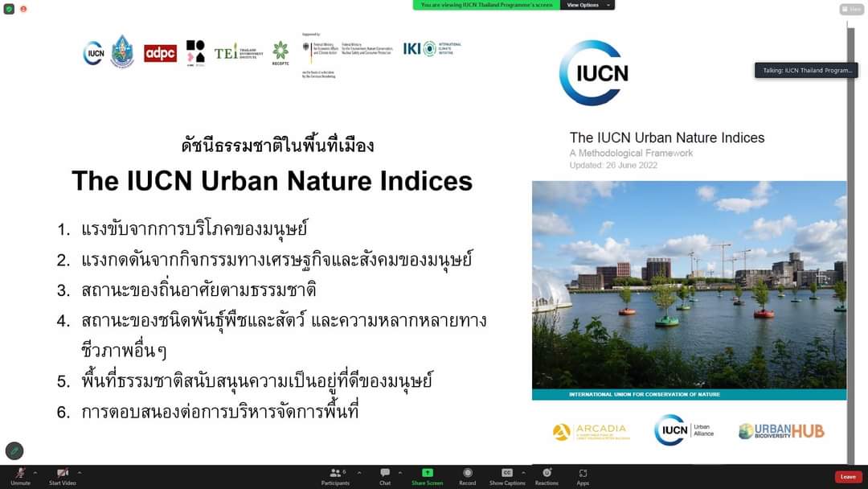This screenshot has height=489, width=868.
Task: Click "A Methodological Framework" subtitle
Action: [x=631, y=153]
